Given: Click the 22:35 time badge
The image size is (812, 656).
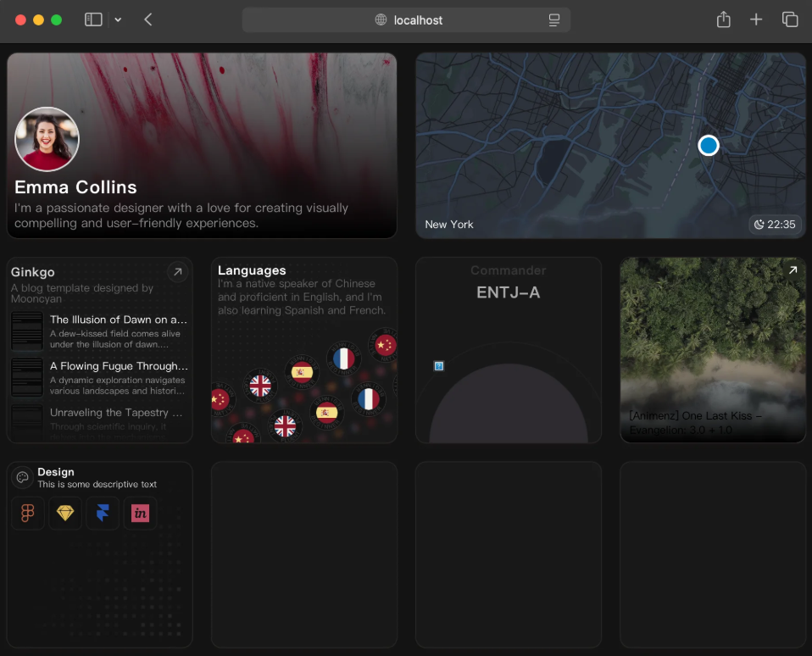Looking at the screenshot, I should coord(774,225).
